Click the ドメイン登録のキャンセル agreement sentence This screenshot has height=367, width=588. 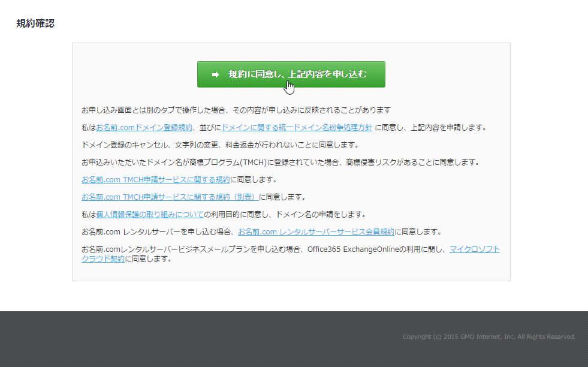click(x=221, y=145)
